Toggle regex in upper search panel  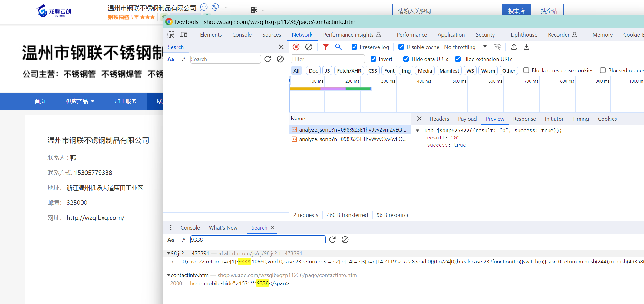coord(183,59)
